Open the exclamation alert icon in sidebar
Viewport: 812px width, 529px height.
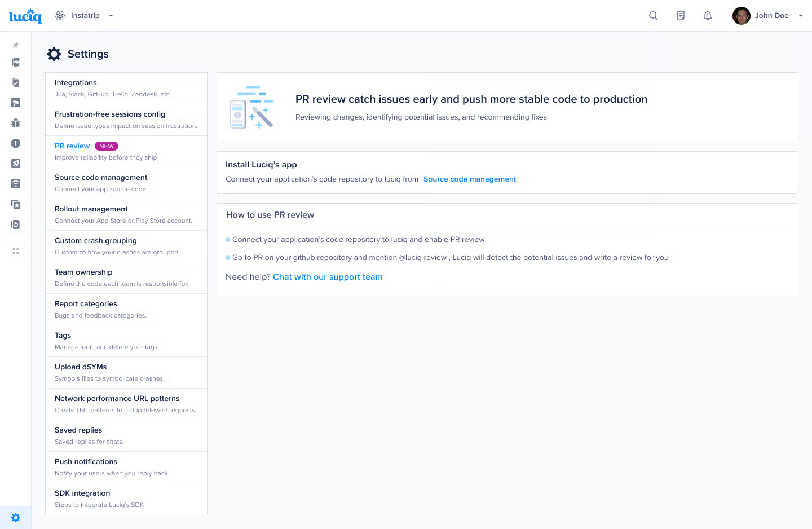[x=16, y=143]
